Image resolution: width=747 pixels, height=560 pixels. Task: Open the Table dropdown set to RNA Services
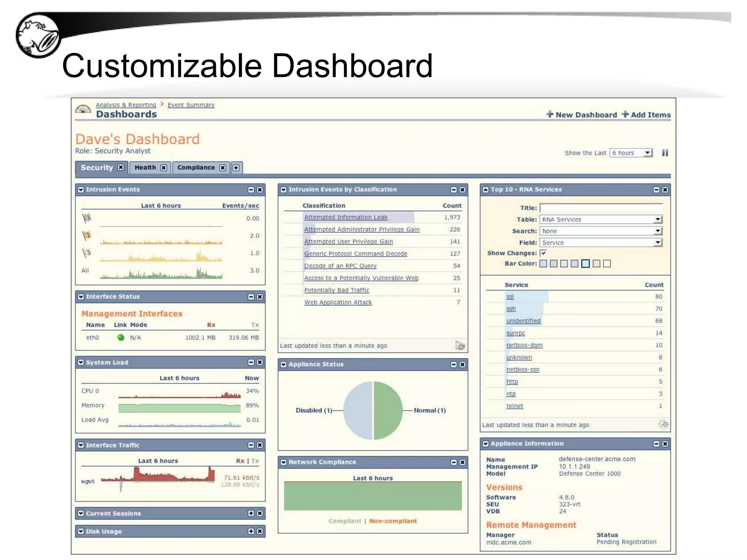[x=601, y=219]
